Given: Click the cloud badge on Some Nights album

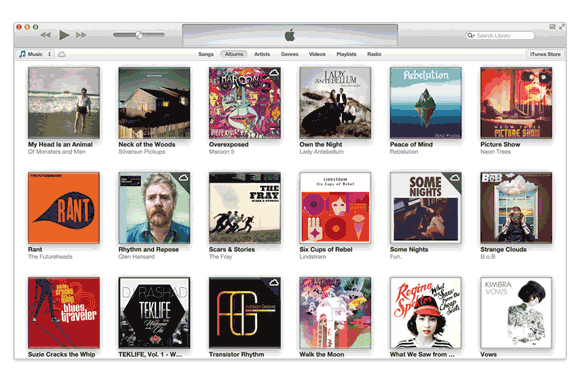Looking at the screenshot, I should click(455, 178).
